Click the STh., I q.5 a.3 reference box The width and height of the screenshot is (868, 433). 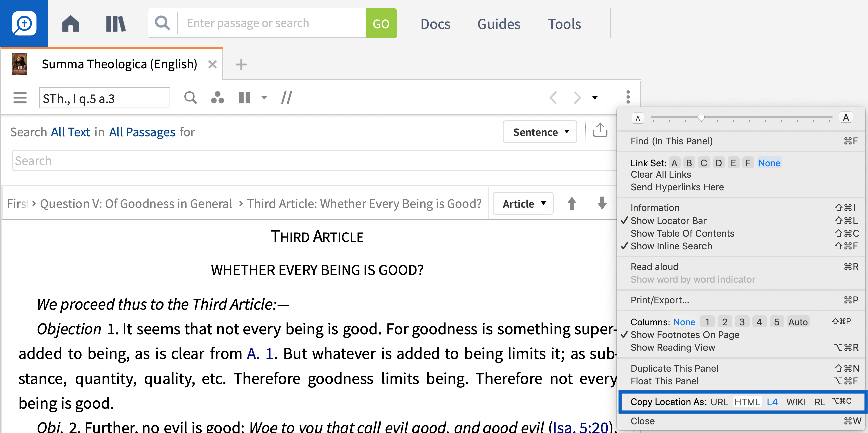(x=104, y=98)
